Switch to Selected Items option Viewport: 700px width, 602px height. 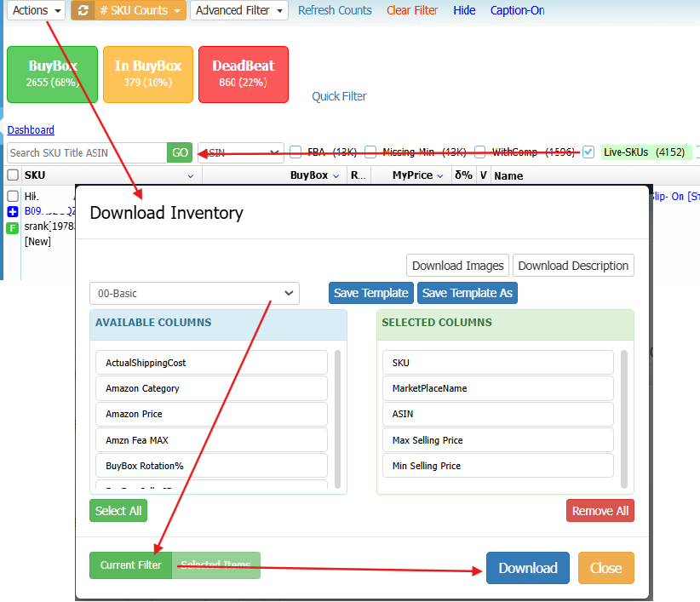pyautogui.click(x=215, y=565)
